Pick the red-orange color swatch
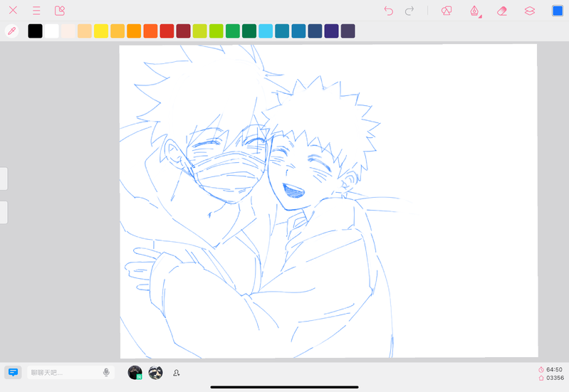This screenshot has height=392, width=569. (x=150, y=31)
